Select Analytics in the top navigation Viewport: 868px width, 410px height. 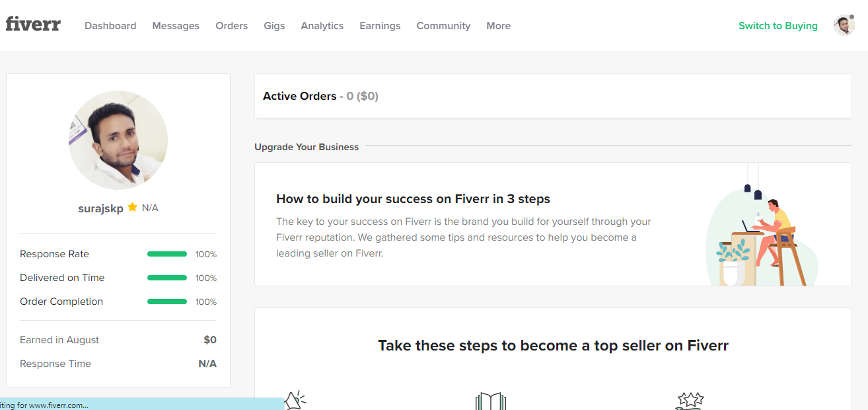click(322, 26)
